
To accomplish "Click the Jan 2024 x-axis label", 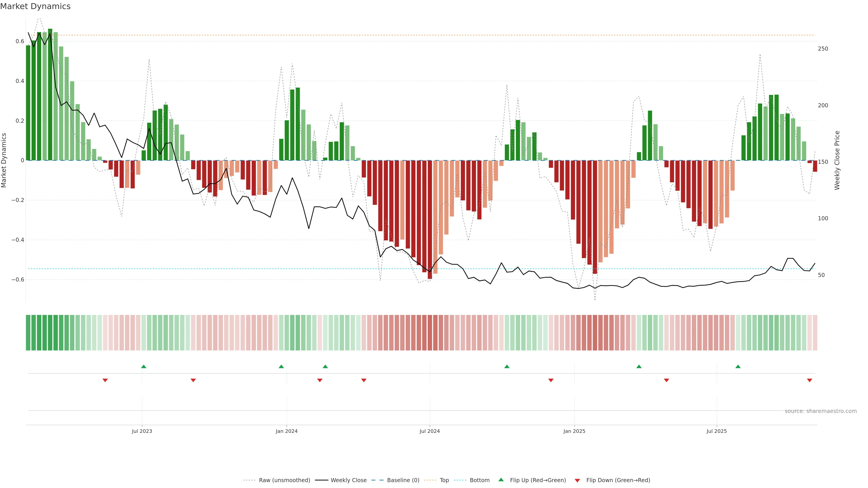I will (x=286, y=431).
